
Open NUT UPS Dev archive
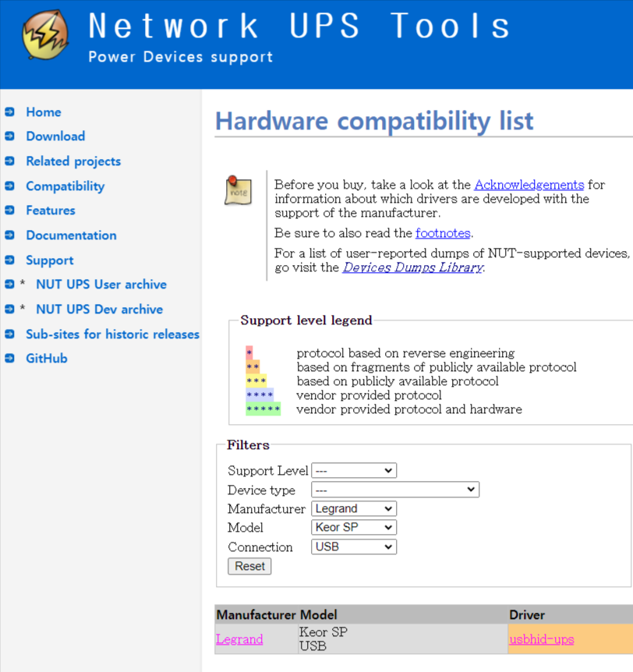coord(100,309)
